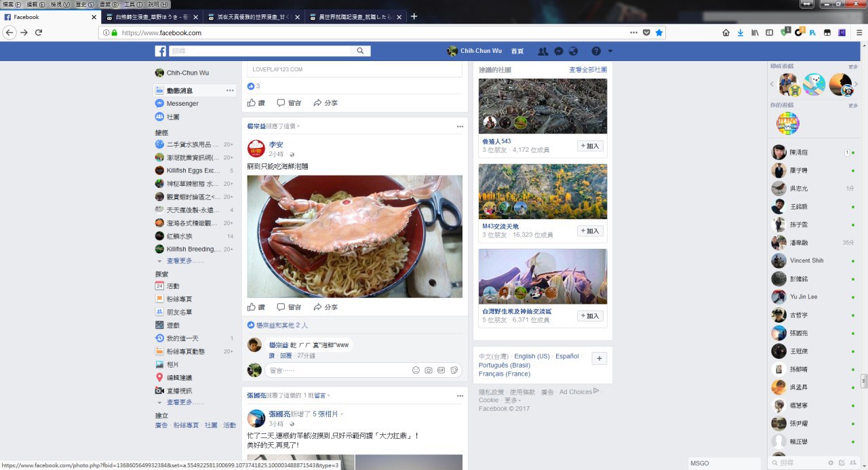Toggle the Firefox sidebar icon

coord(769,33)
